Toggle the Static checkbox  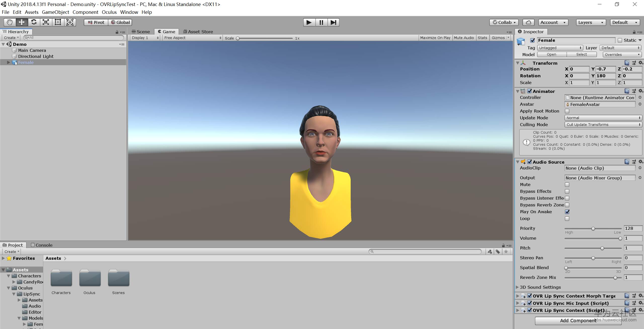coord(620,40)
